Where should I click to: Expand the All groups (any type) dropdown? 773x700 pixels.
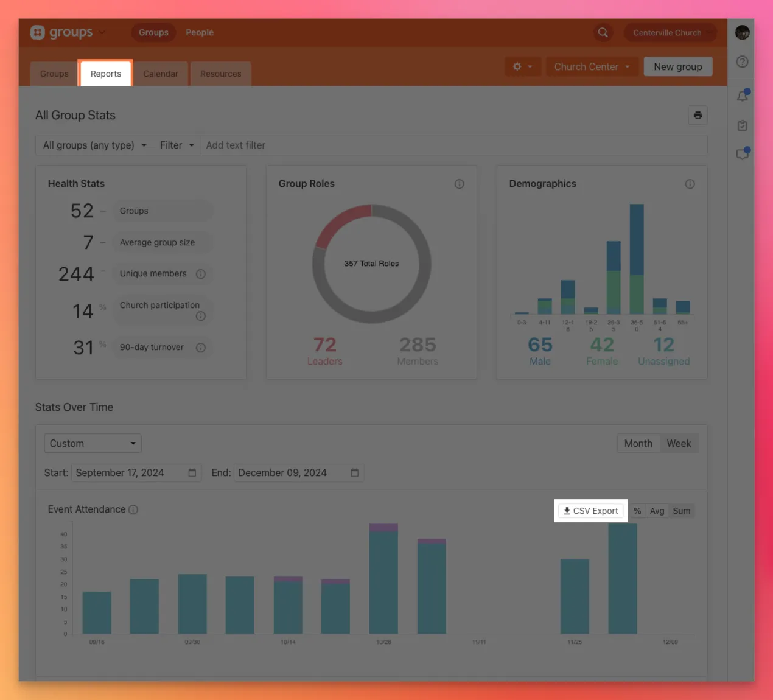point(95,145)
